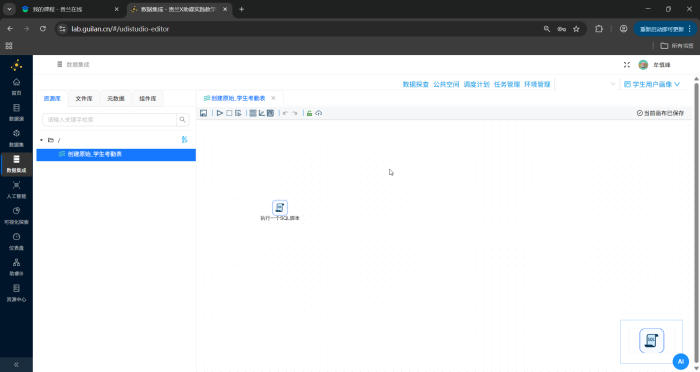Click the save canvas icon in the toolbar
Viewport: 700px width, 372px height.
tap(204, 113)
